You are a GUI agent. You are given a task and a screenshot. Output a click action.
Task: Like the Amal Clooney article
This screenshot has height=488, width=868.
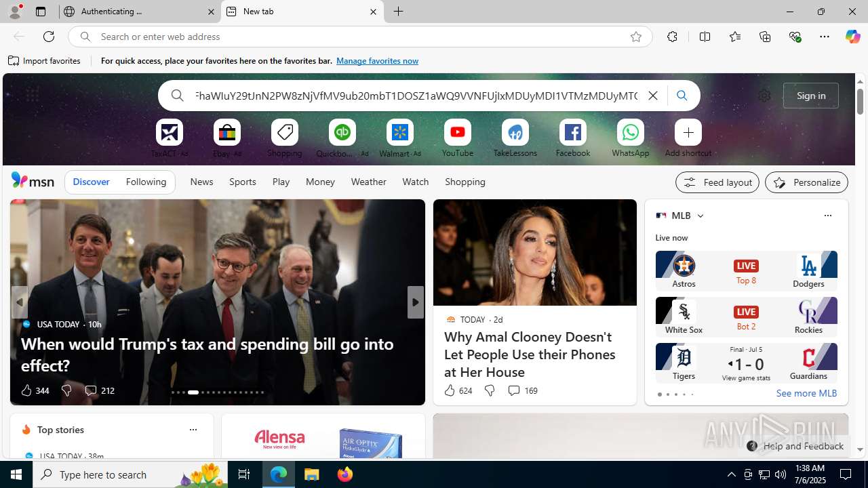458,390
